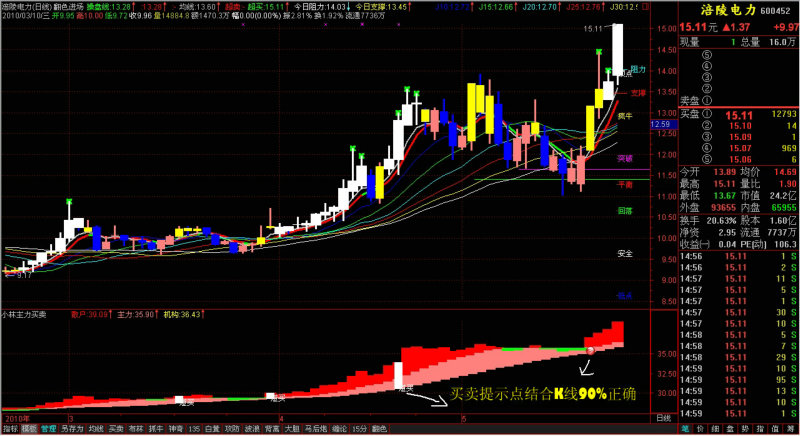Click the 换手 value 20.63%

pyautogui.click(x=721, y=221)
